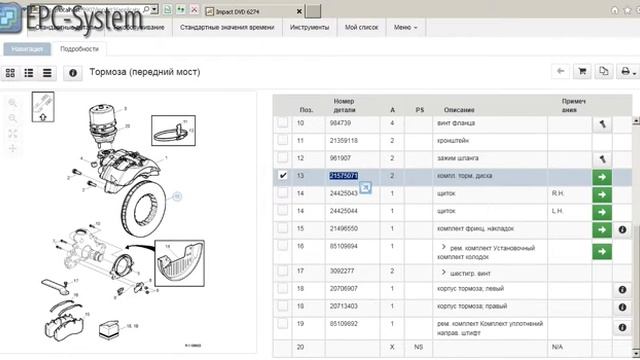This screenshot has height=360, width=640.
Task: Switch to compact list view icon
Action: (x=47, y=73)
